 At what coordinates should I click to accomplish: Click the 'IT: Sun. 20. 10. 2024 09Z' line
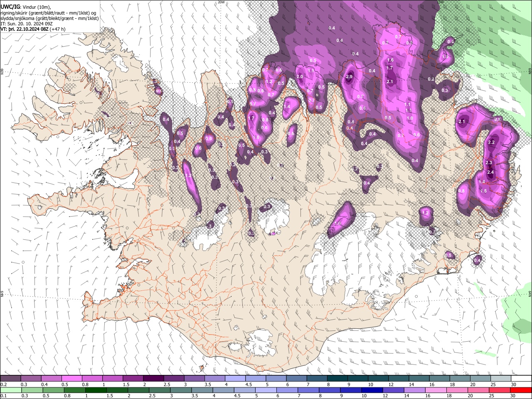(x=27, y=24)
